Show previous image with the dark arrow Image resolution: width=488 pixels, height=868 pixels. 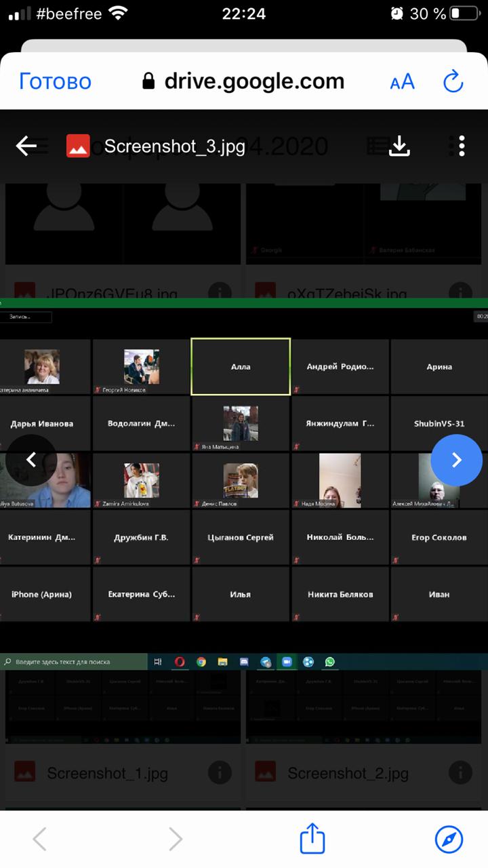coord(31,460)
